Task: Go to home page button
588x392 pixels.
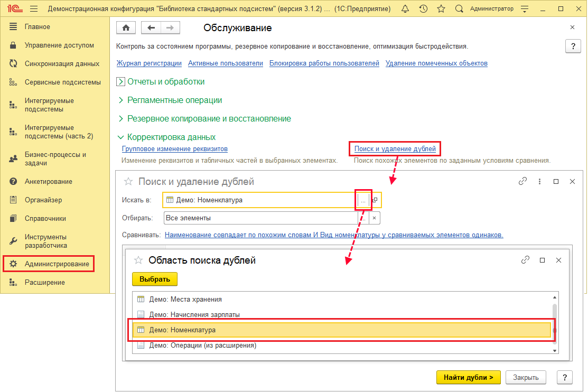Action: 126,28
